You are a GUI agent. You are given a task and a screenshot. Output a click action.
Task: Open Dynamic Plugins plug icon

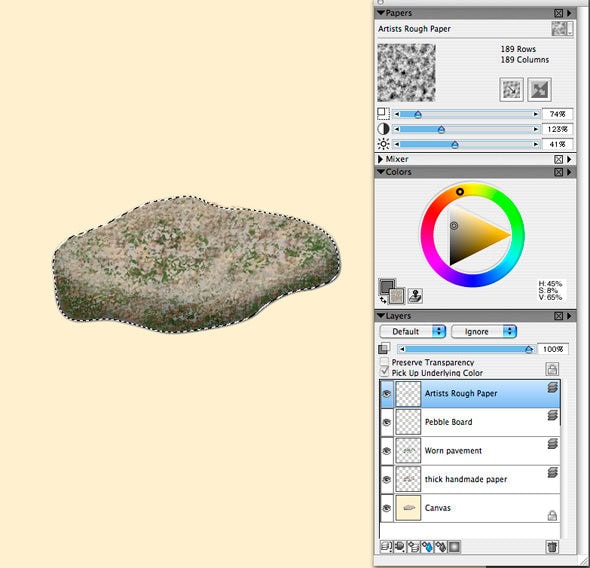[x=400, y=547]
